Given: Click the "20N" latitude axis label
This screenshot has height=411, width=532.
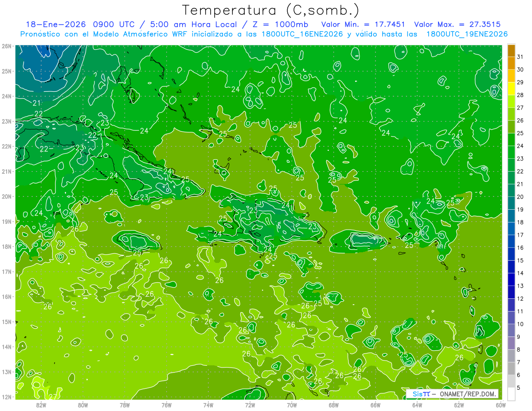Looking at the screenshot, I should click(6, 196).
